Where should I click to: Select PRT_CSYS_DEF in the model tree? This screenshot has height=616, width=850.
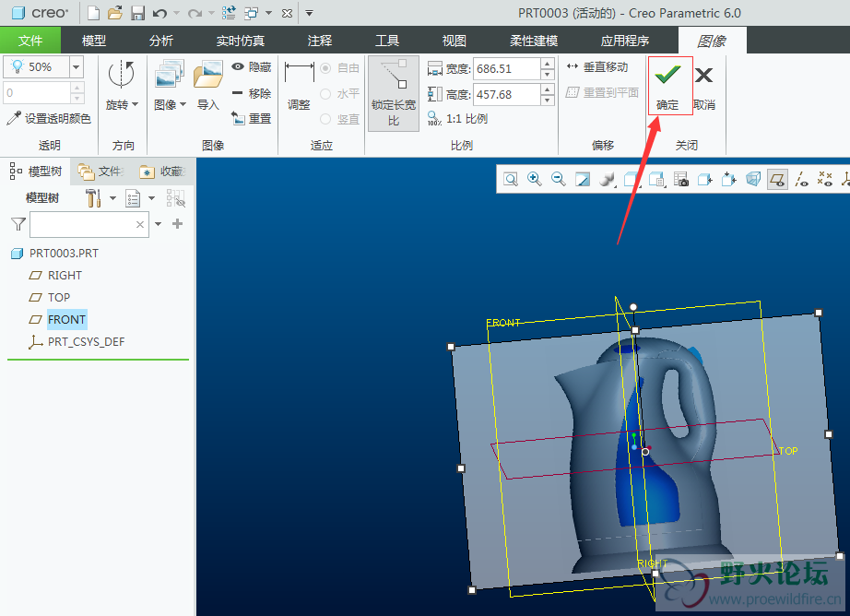pos(86,341)
